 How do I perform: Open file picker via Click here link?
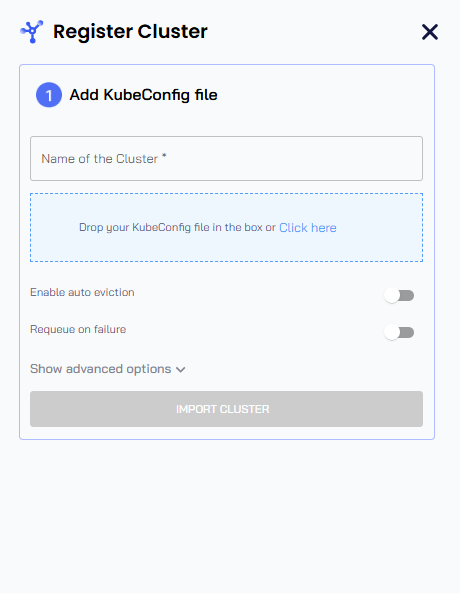point(308,228)
